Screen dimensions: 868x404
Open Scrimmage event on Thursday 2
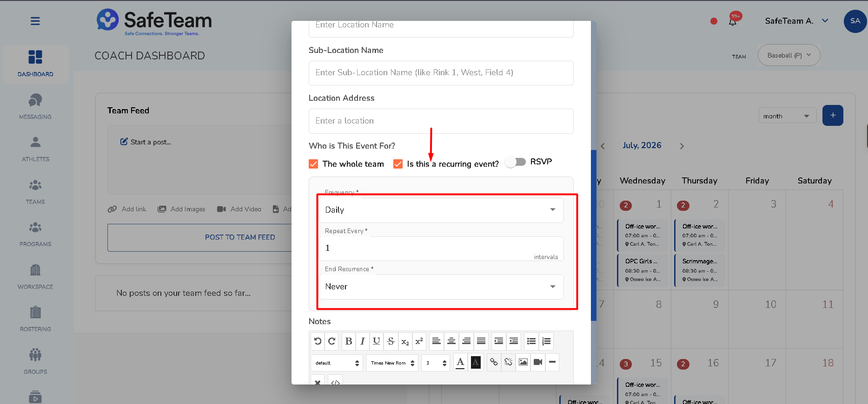pos(700,270)
